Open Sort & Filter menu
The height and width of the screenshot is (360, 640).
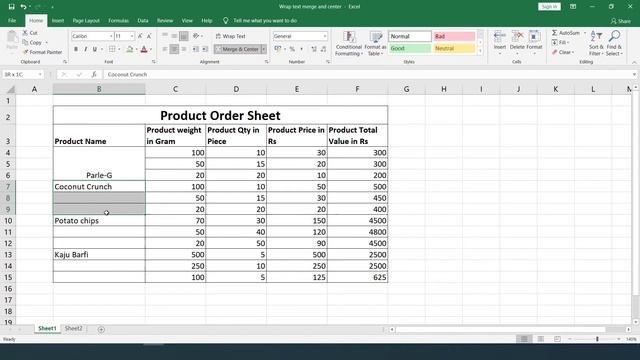(x=596, y=43)
